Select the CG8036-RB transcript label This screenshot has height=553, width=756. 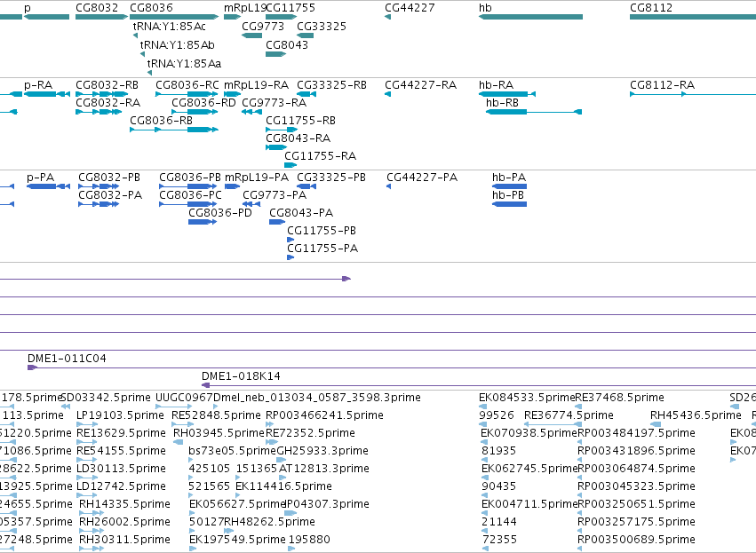(162, 121)
